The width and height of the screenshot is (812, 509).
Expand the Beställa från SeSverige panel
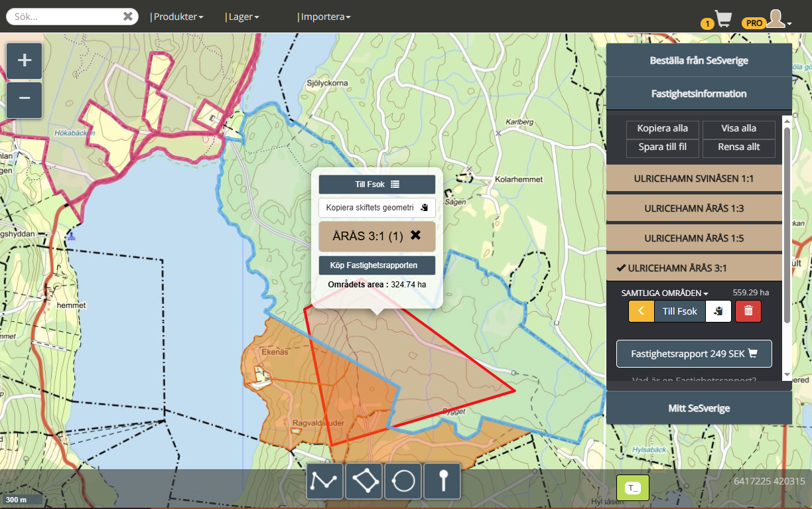click(699, 60)
